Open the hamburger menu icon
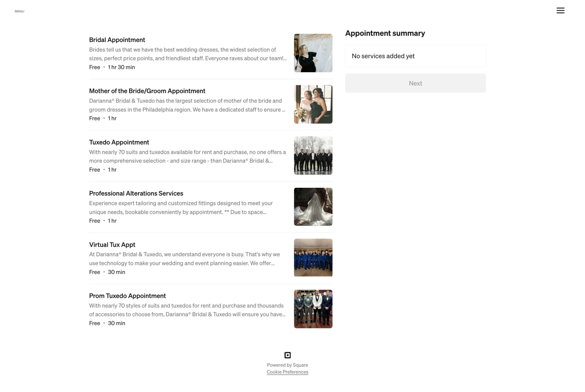Viewport: 585px width, 392px height. [x=560, y=11]
